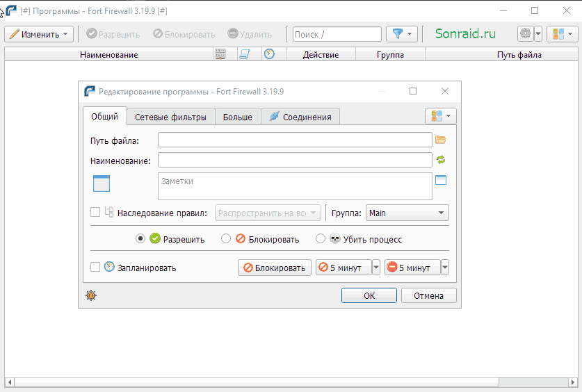Click the orange gear options icon in dialog
The width and height of the screenshot is (582, 392).
tap(91, 295)
